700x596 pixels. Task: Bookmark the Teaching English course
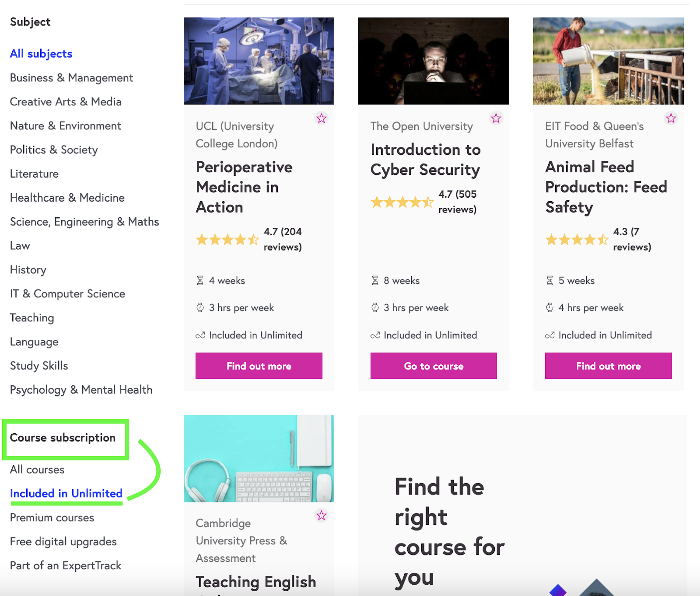(x=322, y=516)
